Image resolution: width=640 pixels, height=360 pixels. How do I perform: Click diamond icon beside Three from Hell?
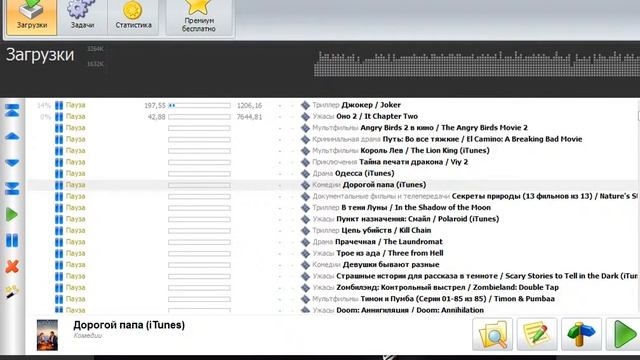pyautogui.click(x=305, y=253)
